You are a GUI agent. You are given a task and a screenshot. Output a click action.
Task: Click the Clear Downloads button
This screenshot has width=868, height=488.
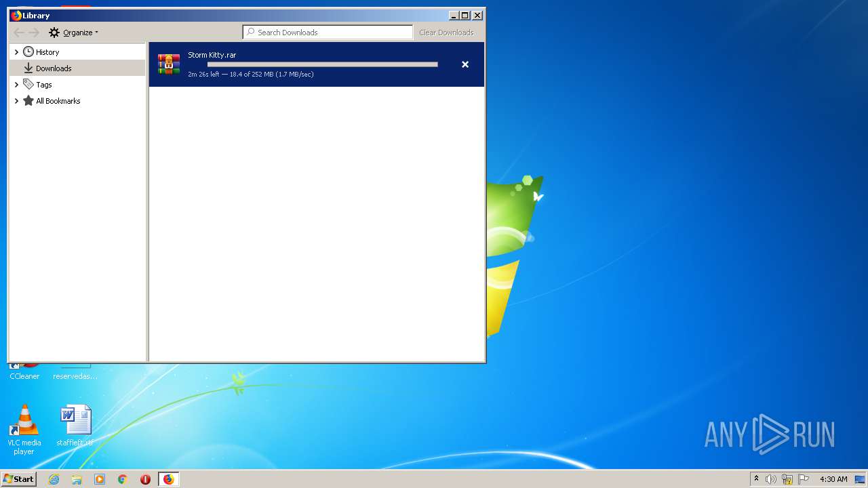(446, 33)
